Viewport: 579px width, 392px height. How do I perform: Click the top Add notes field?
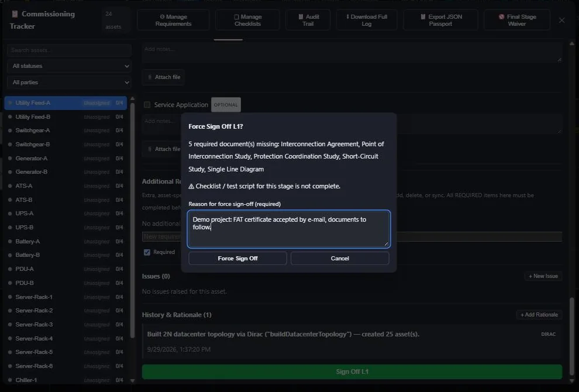coord(352,53)
